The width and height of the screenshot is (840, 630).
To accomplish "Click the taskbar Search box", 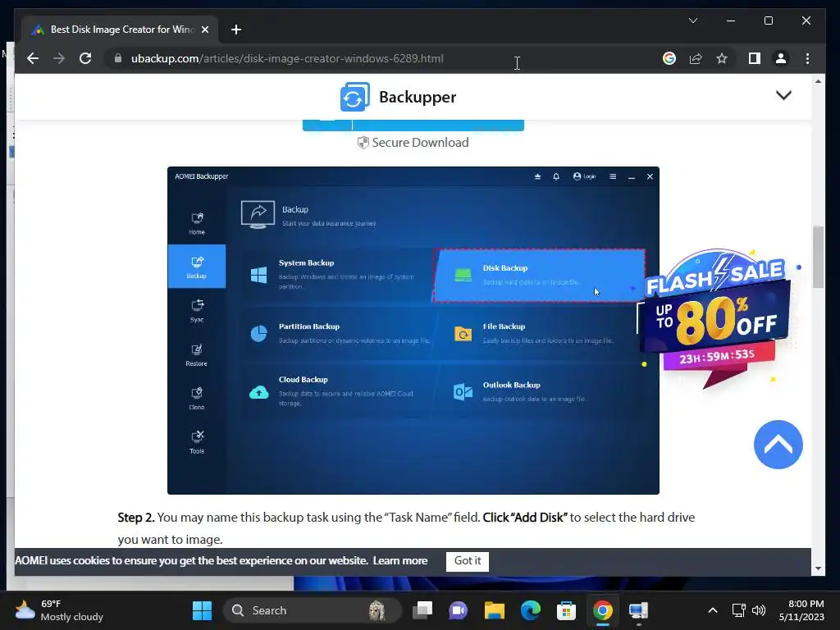I will [312, 610].
